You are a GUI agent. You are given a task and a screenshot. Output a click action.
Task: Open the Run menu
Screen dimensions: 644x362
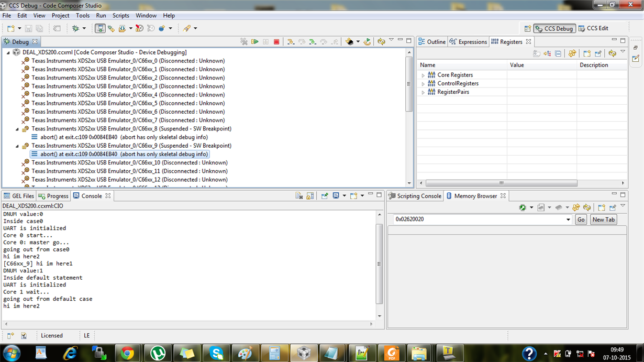101,16
